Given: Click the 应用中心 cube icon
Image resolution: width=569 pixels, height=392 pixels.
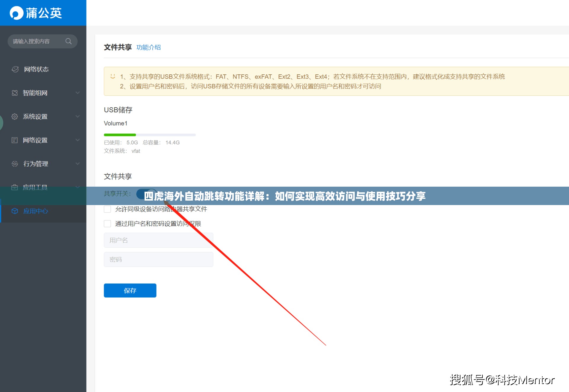Looking at the screenshot, I should click(14, 211).
